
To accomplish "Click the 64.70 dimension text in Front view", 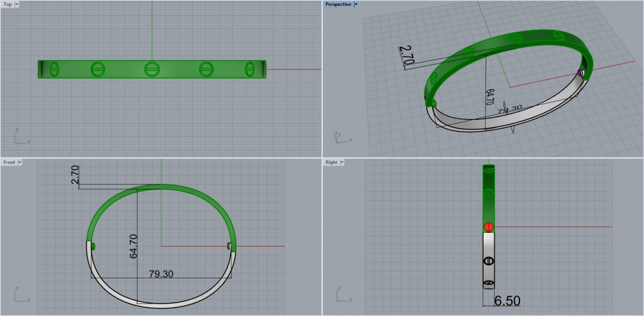I will [133, 246].
